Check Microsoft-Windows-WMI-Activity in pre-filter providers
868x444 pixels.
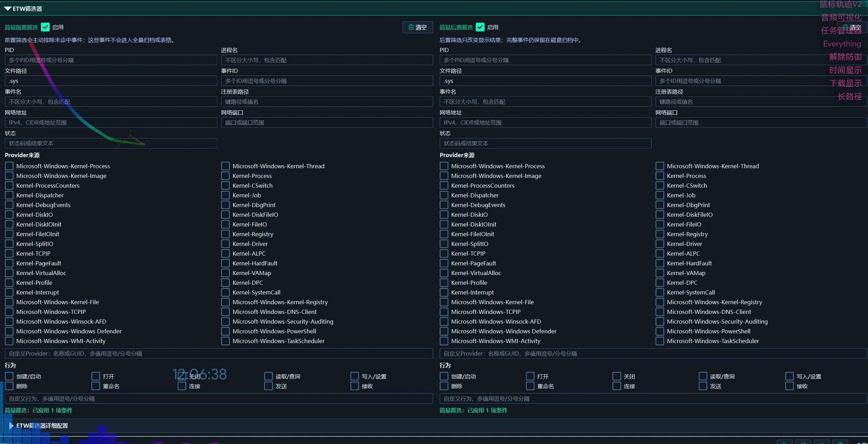9,341
